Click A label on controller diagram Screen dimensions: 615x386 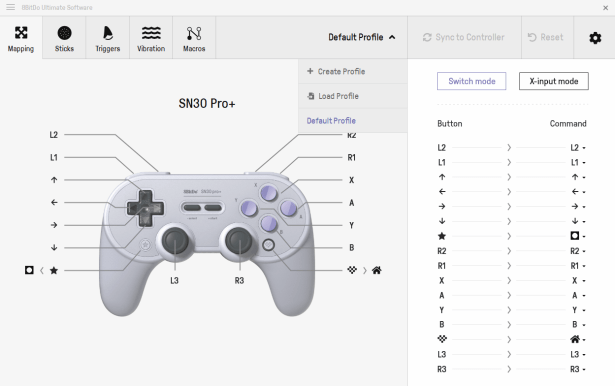click(351, 203)
